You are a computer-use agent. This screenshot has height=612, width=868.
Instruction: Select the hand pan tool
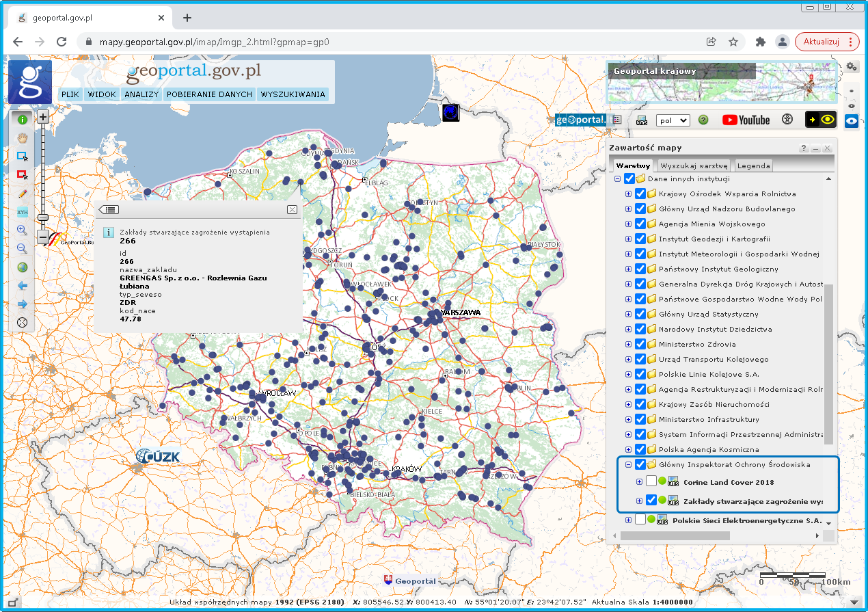[x=22, y=137]
